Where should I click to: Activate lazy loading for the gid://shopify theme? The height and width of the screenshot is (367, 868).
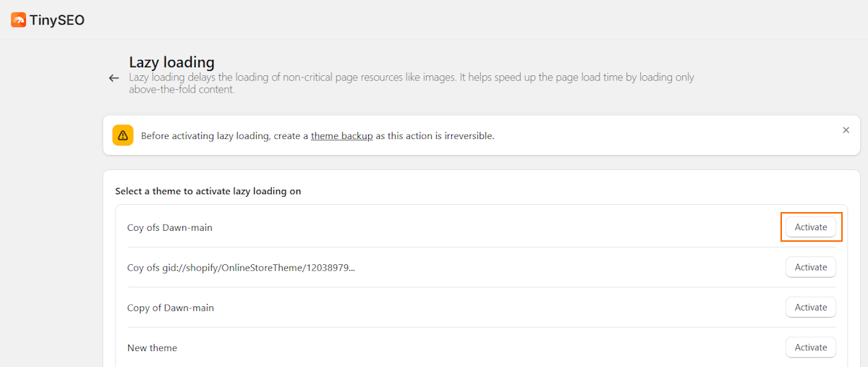point(811,267)
